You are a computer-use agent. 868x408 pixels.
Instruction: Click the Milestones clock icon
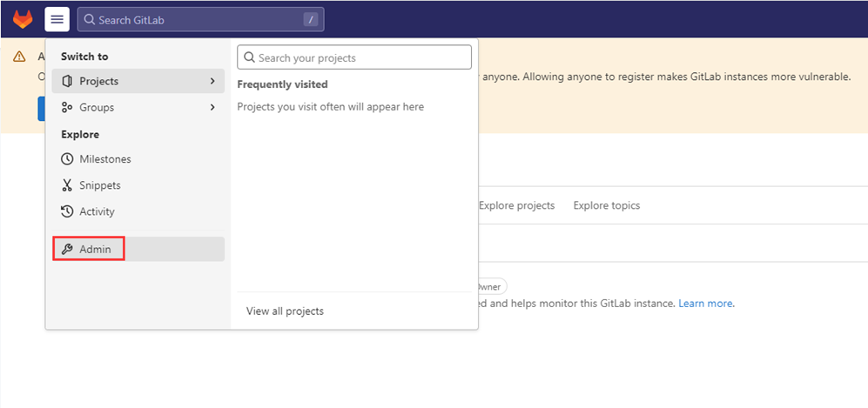(67, 159)
